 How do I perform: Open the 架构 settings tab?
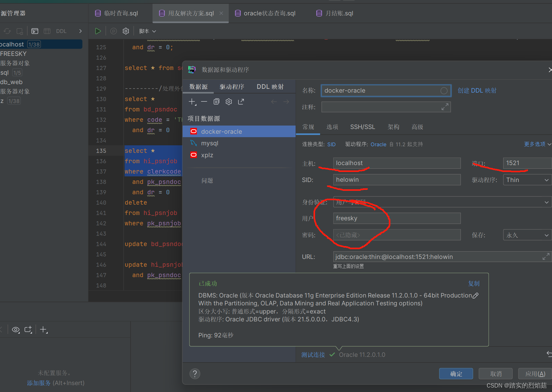click(394, 127)
